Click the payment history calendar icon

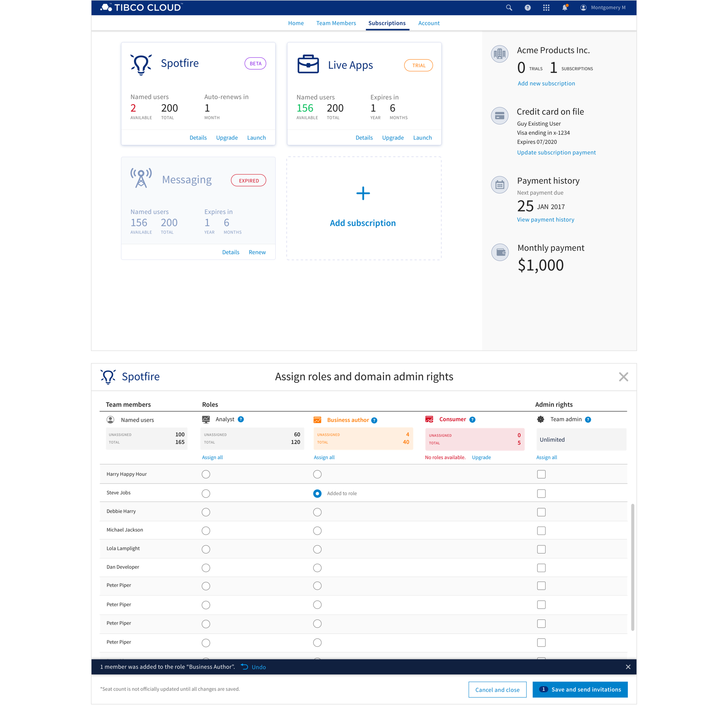499,185
